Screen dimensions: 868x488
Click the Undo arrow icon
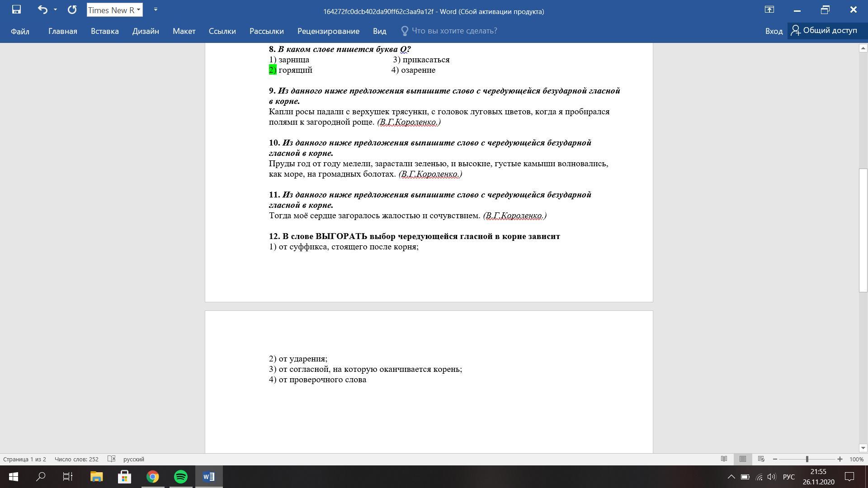(x=42, y=9)
